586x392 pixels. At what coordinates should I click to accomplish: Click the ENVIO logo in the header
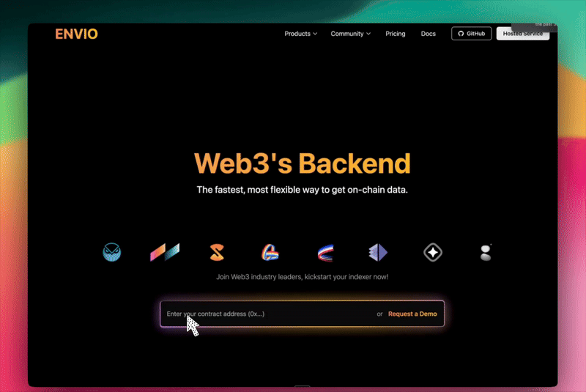coord(76,34)
